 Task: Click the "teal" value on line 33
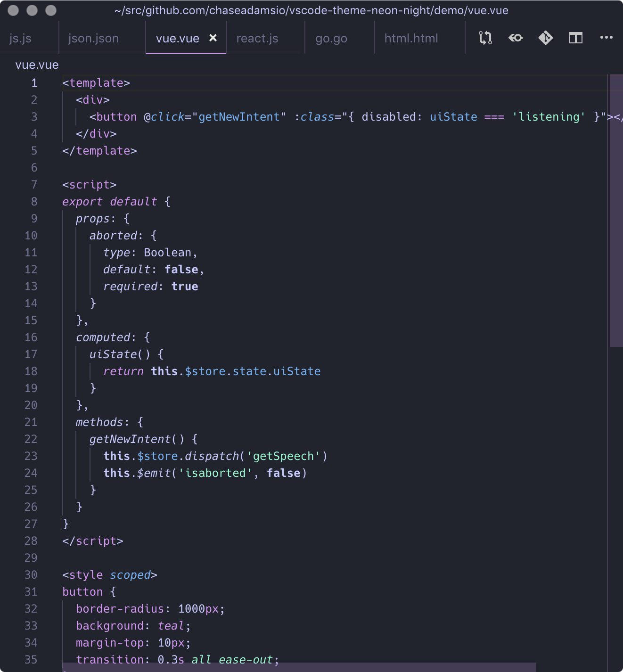click(x=171, y=626)
